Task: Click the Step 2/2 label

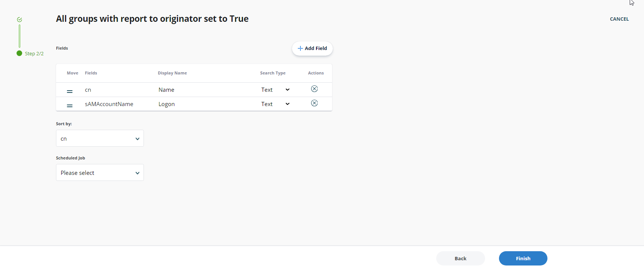Action: (x=34, y=53)
